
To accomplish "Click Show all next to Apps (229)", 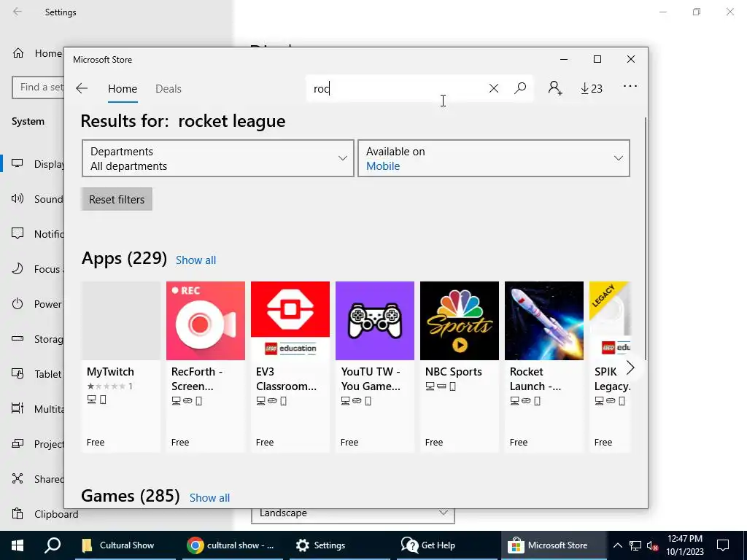I will [x=196, y=260].
